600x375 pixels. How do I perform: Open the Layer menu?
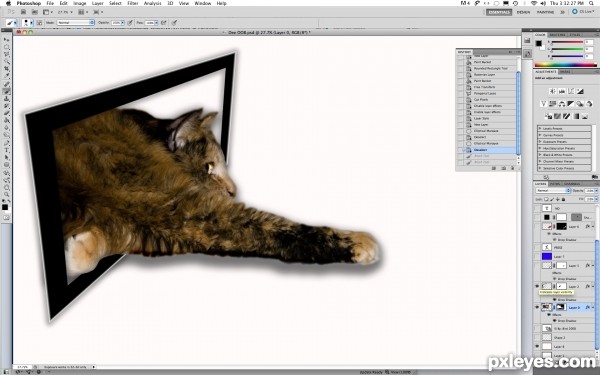pos(98,3)
